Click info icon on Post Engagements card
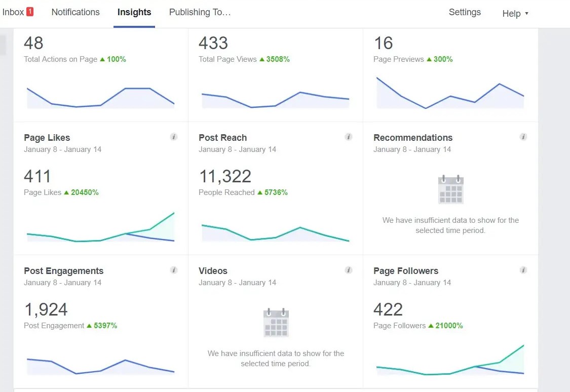The height and width of the screenshot is (392, 570). pyautogui.click(x=174, y=270)
